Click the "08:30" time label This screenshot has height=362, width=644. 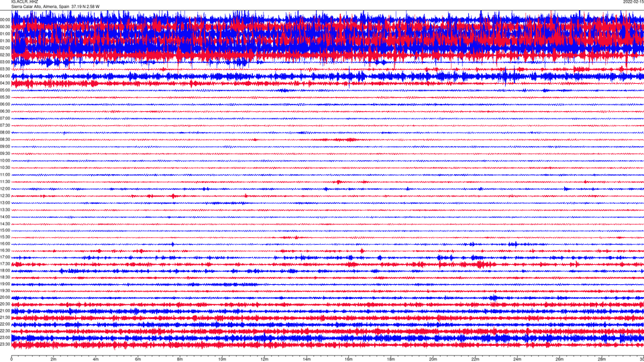(5, 139)
